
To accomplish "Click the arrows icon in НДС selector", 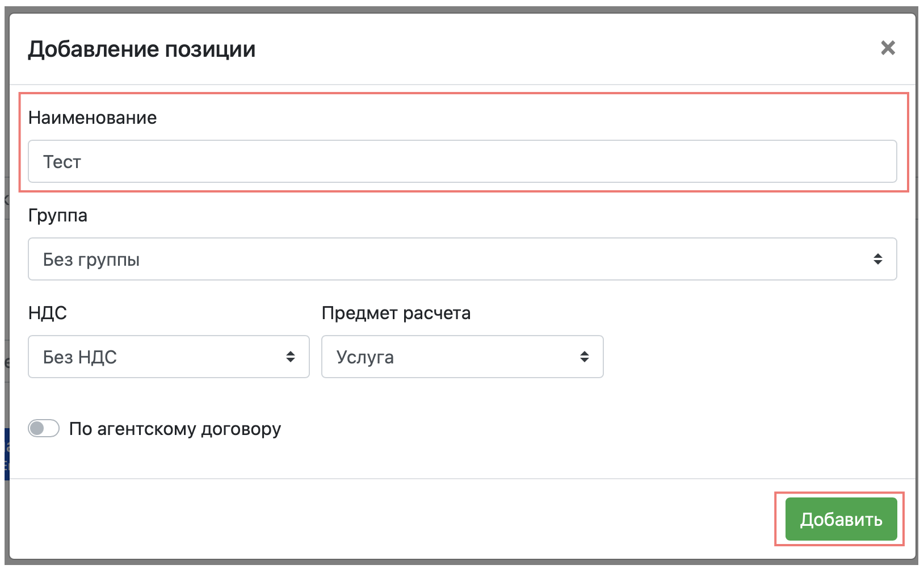I will 291,357.
